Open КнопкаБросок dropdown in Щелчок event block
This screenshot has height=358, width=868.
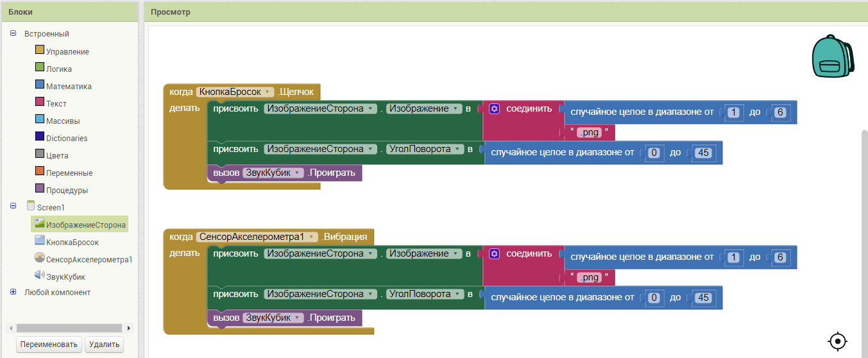point(268,92)
